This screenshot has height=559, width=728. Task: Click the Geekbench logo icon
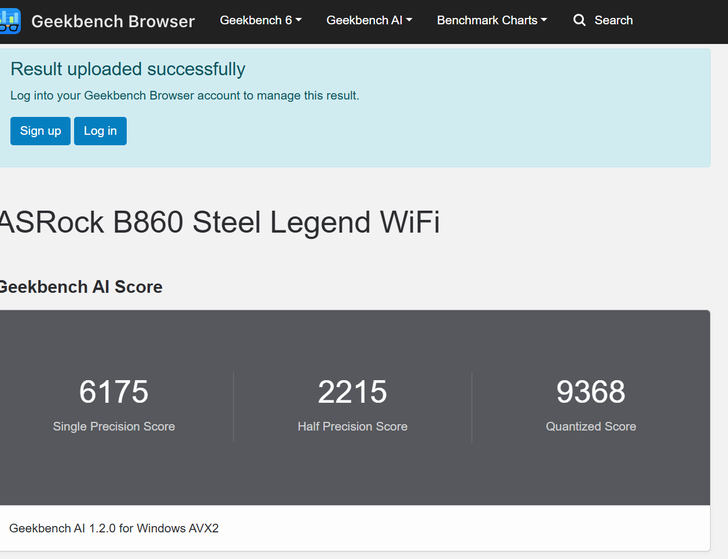pyautogui.click(x=10, y=21)
